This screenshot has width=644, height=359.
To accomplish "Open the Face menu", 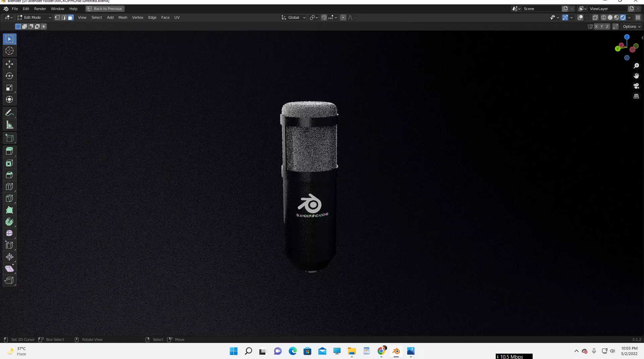I will 165,17.
